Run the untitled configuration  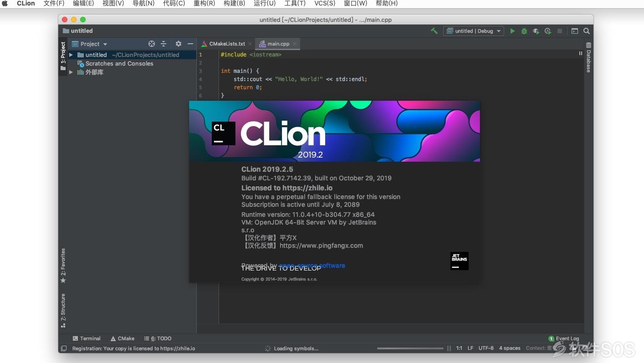[512, 31]
